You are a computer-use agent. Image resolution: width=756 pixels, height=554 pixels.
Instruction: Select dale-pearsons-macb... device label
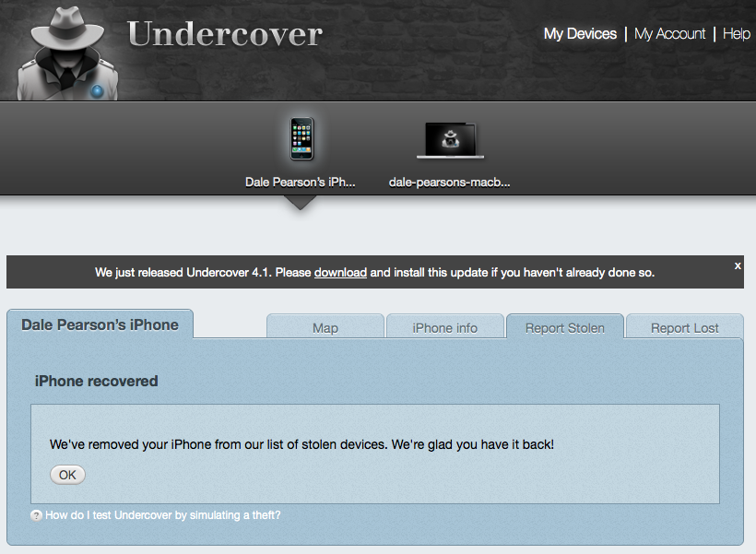click(x=449, y=183)
